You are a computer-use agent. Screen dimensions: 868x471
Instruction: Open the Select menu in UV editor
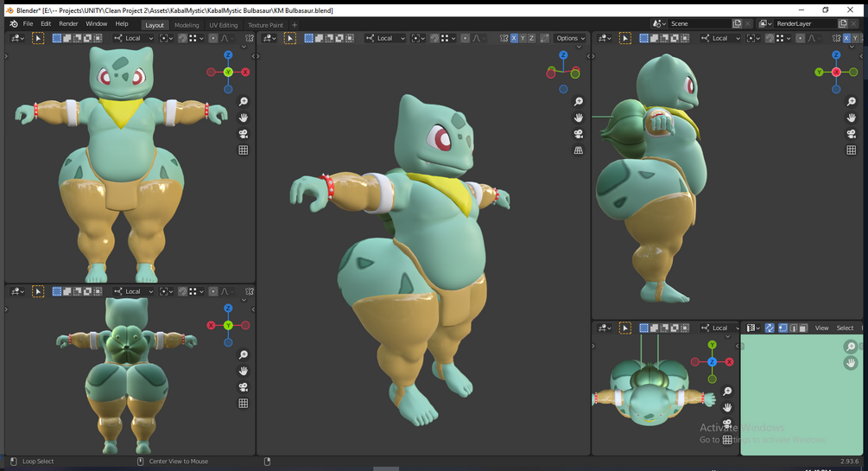pyautogui.click(x=845, y=328)
